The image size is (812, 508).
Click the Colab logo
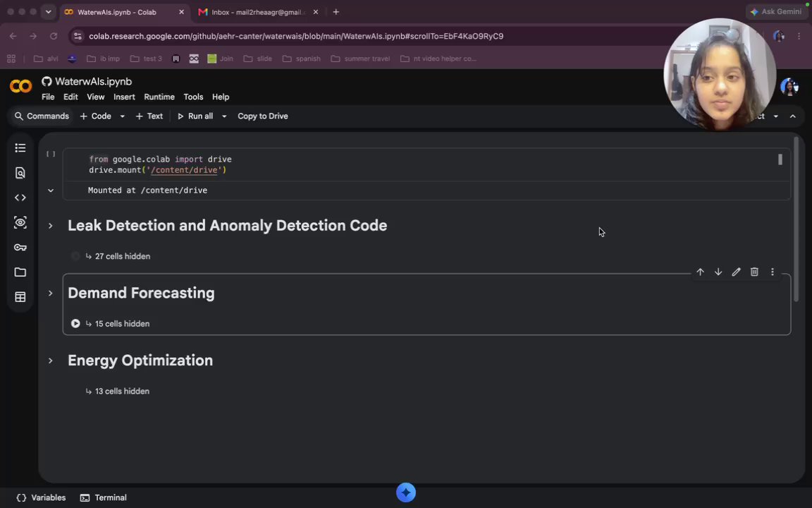click(20, 85)
